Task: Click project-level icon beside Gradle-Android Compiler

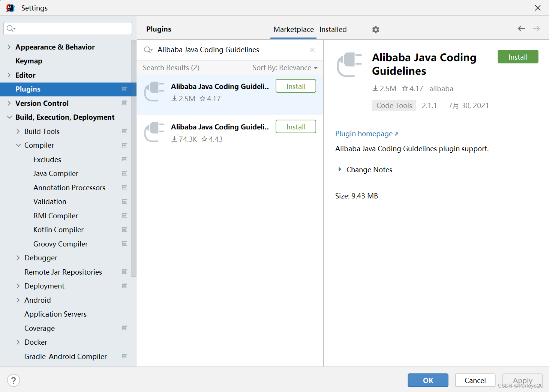Action: [125, 356]
